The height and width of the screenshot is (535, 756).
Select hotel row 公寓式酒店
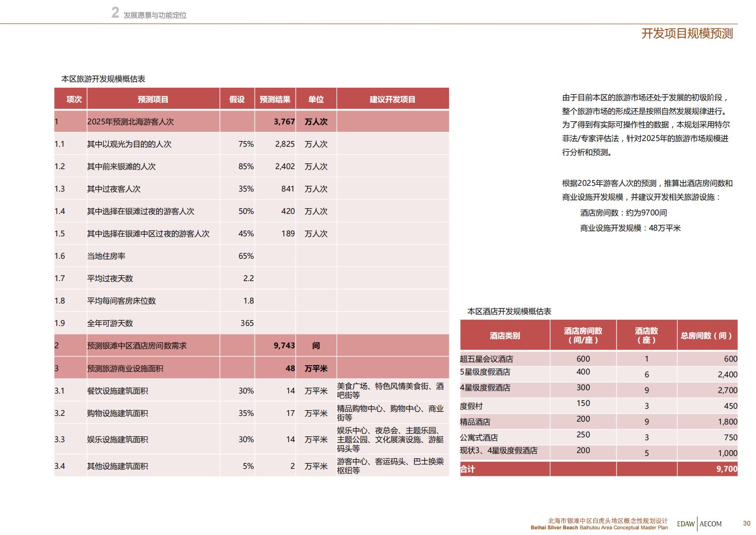[x=599, y=436]
